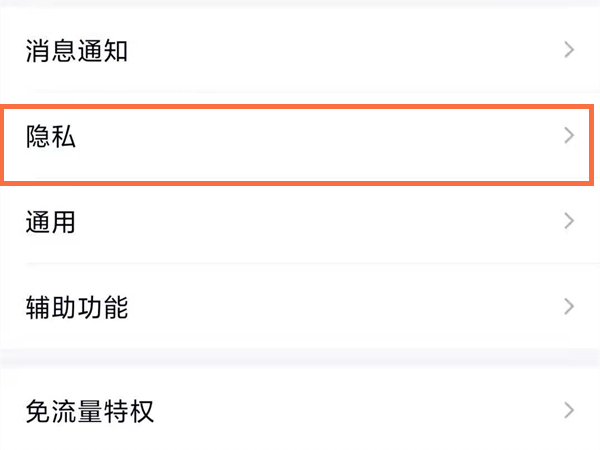Click the chevron arrow beside 通用
The image size is (600, 450).
pos(569,221)
